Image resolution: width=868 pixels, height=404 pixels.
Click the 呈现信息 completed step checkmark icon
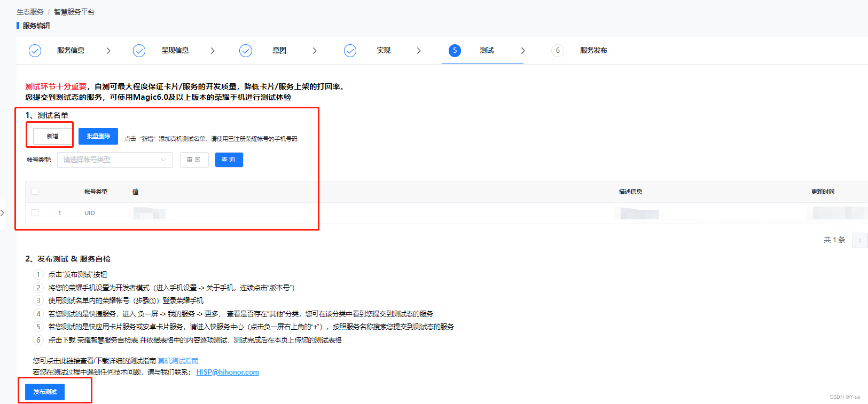[139, 51]
